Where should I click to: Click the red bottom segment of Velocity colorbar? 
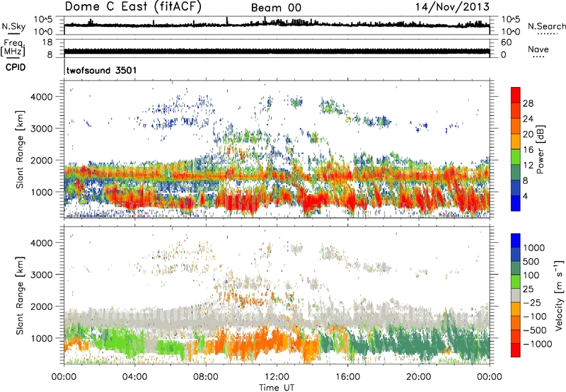(x=516, y=350)
